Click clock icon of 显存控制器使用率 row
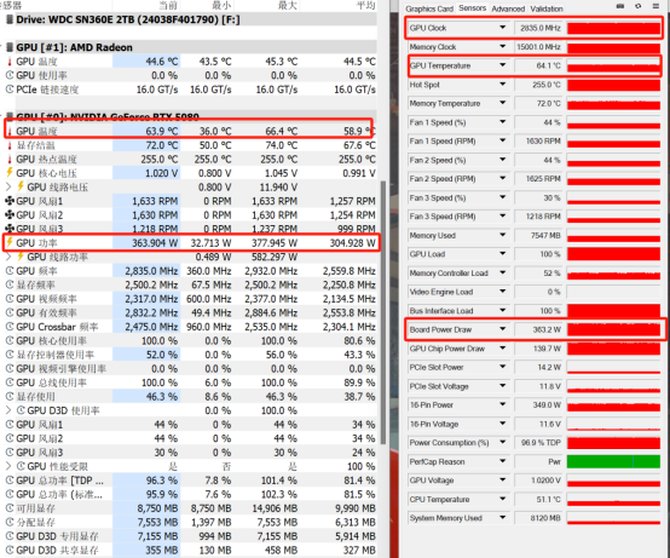This screenshot has width=670, height=558. coord(9,355)
